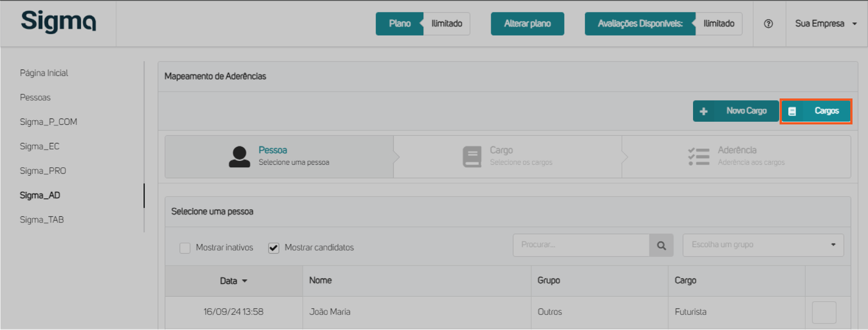Click the Cargo step book icon

(x=472, y=156)
